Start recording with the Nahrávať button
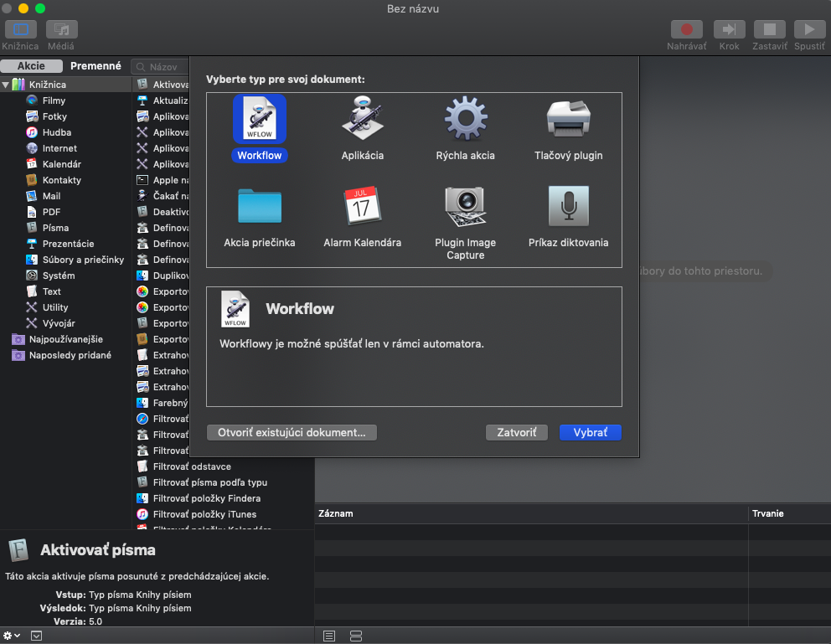Image resolution: width=831 pixels, height=644 pixels. 687,29
